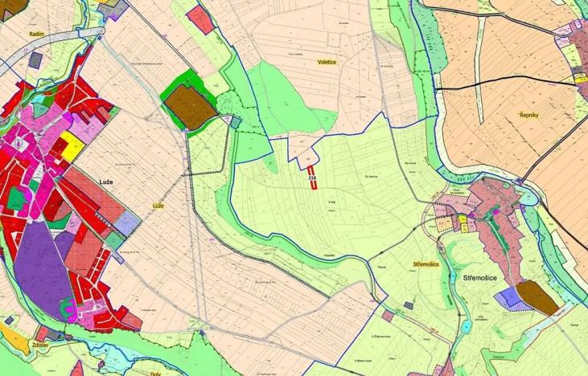Viewport: 588px width, 376px height.
Task: Click the yellow-highlighted Střemošice label
Action: pos(424,264)
